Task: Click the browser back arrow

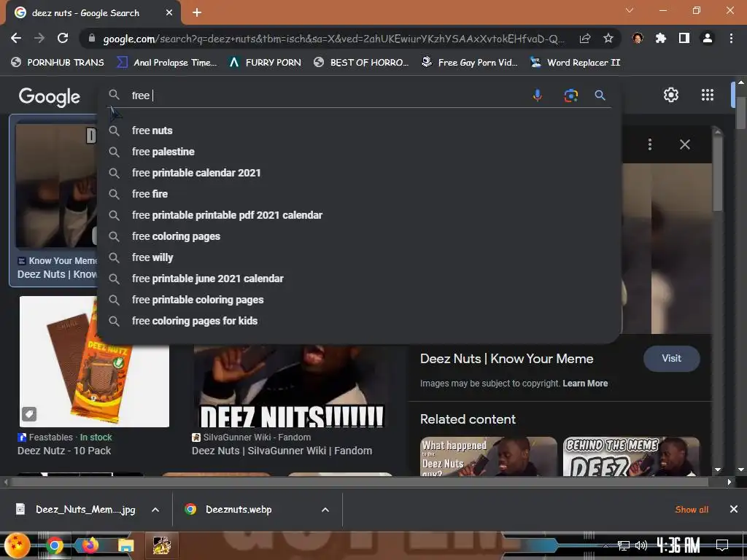Action: 16,38
